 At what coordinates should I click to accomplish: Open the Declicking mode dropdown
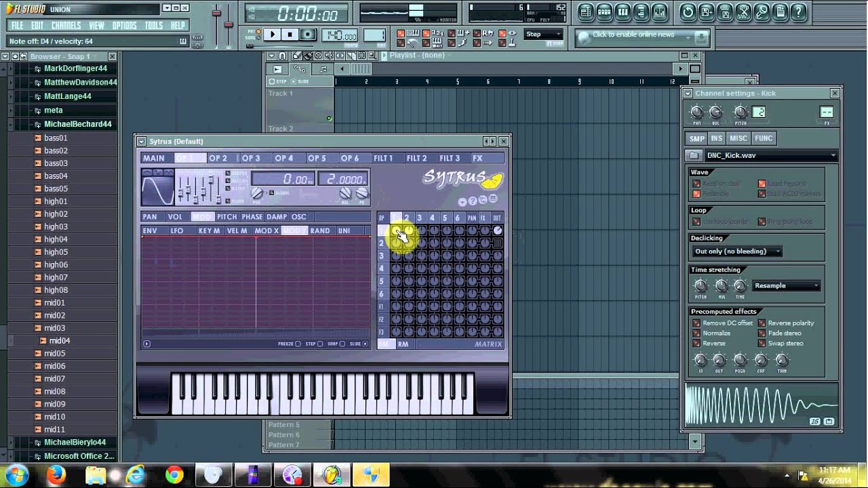click(x=736, y=251)
